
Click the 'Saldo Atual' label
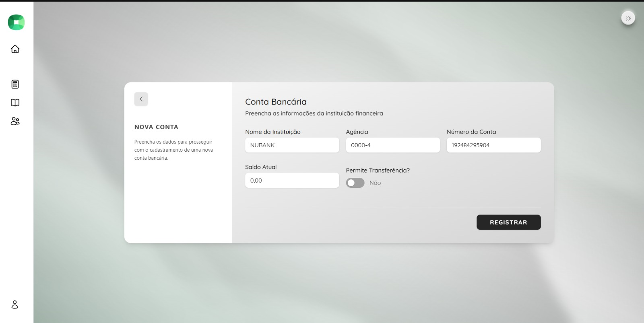pyautogui.click(x=261, y=167)
